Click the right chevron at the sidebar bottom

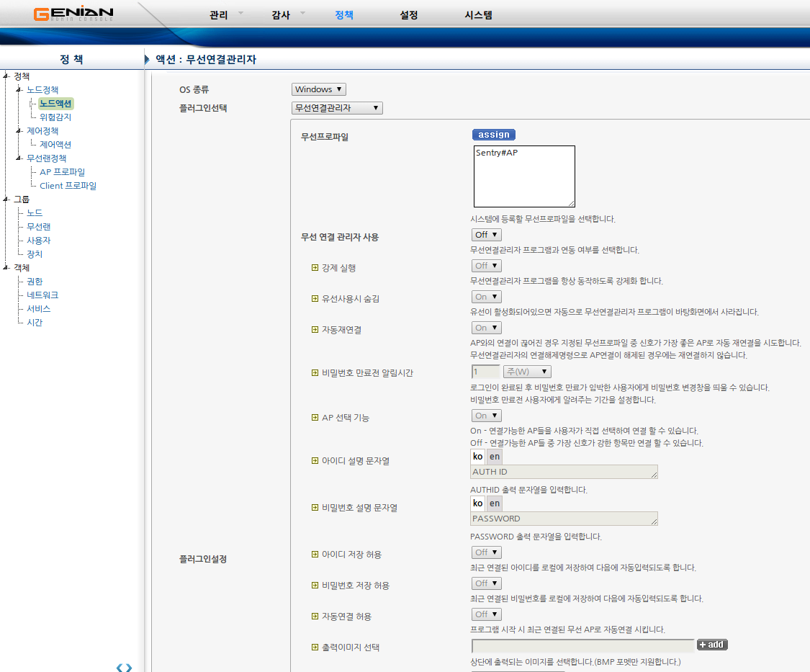[x=130, y=667]
